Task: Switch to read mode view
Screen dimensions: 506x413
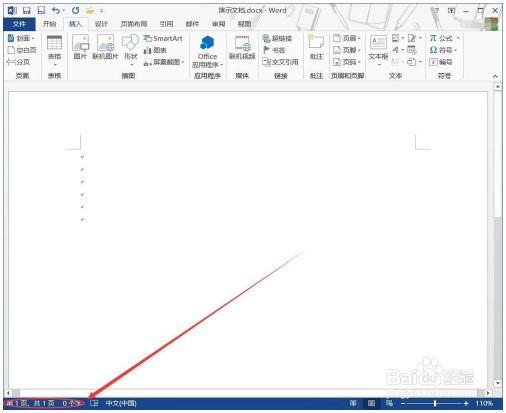Action: point(353,403)
